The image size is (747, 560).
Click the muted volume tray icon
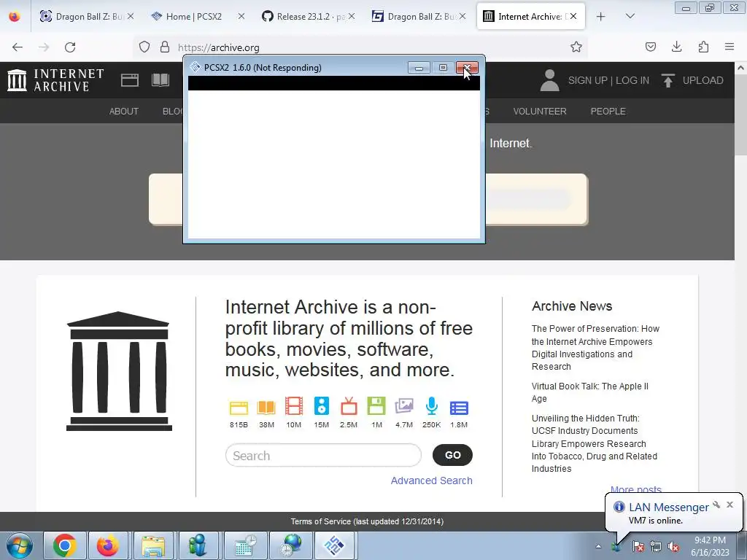(x=673, y=546)
